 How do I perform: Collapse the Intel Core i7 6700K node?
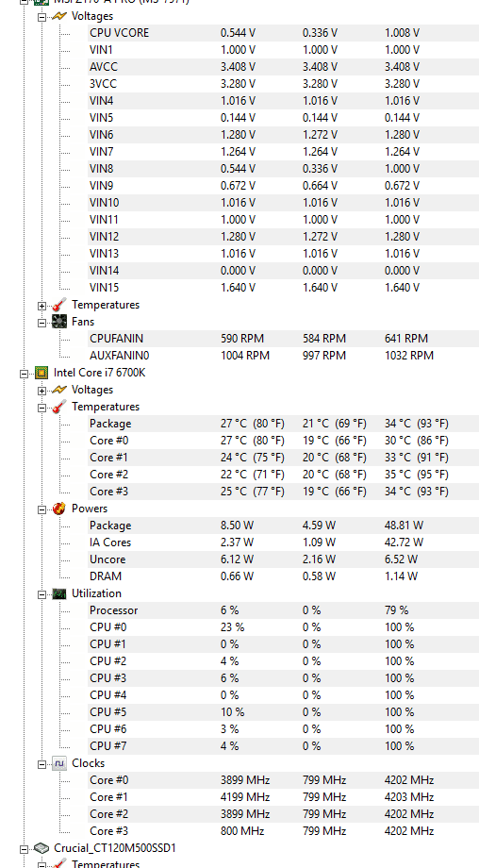[24, 374]
